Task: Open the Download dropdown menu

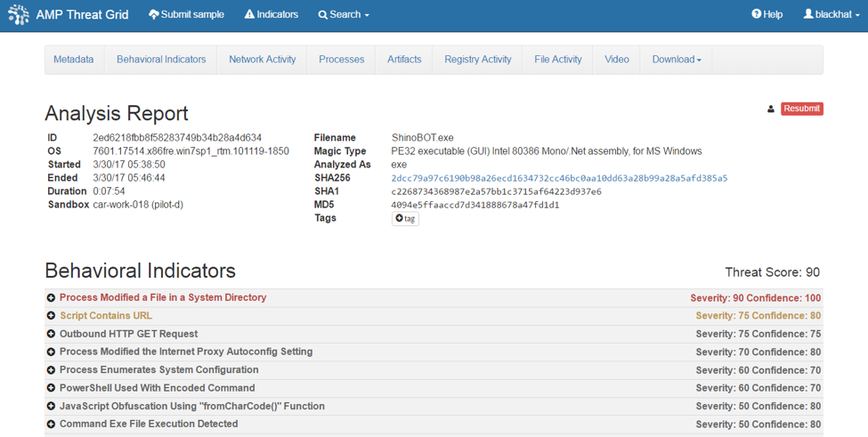Action: (x=676, y=60)
